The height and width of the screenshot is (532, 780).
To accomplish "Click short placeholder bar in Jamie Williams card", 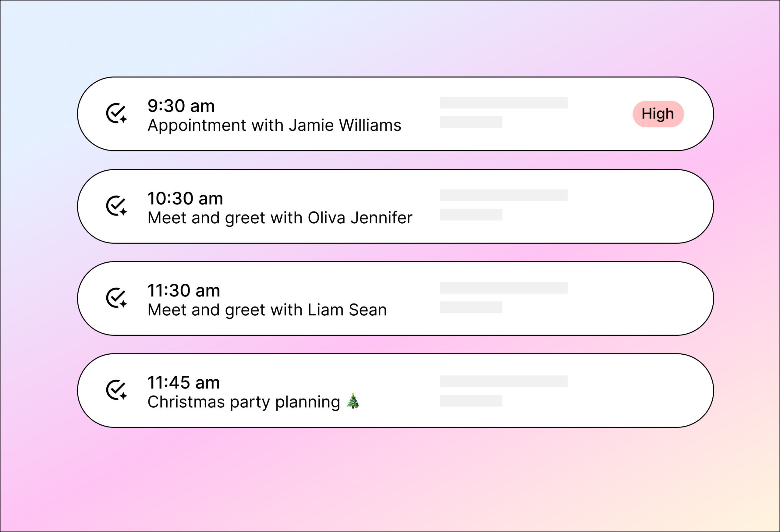I will pyautogui.click(x=471, y=122).
